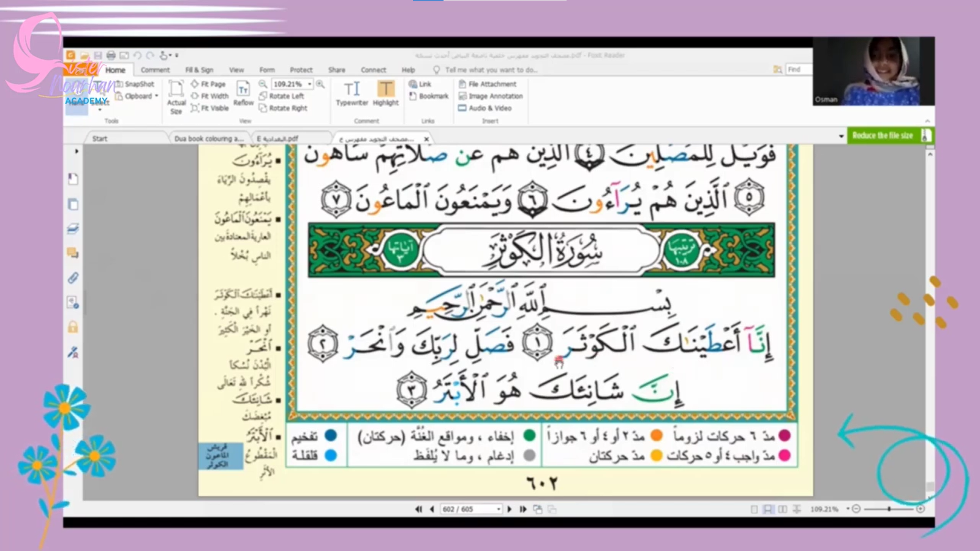Open the zoom percentage dropdown in ribbon
The image size is (980, 551).
tap(310, 84)
